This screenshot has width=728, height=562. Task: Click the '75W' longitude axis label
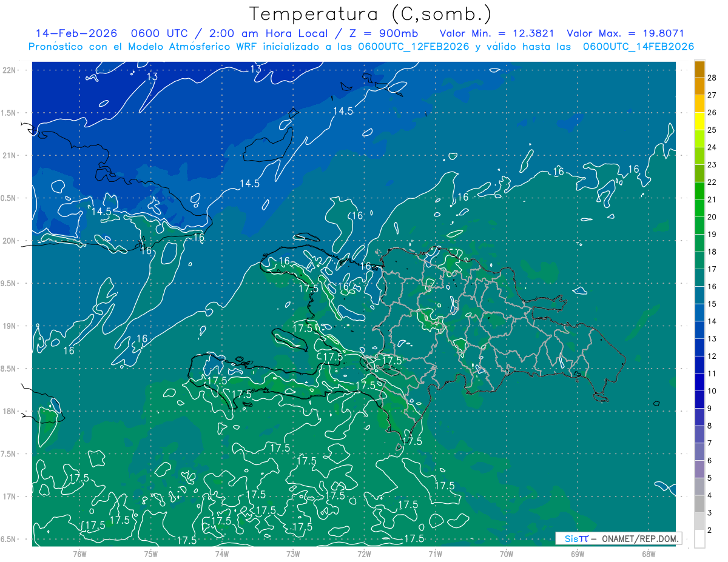point(151,554)
